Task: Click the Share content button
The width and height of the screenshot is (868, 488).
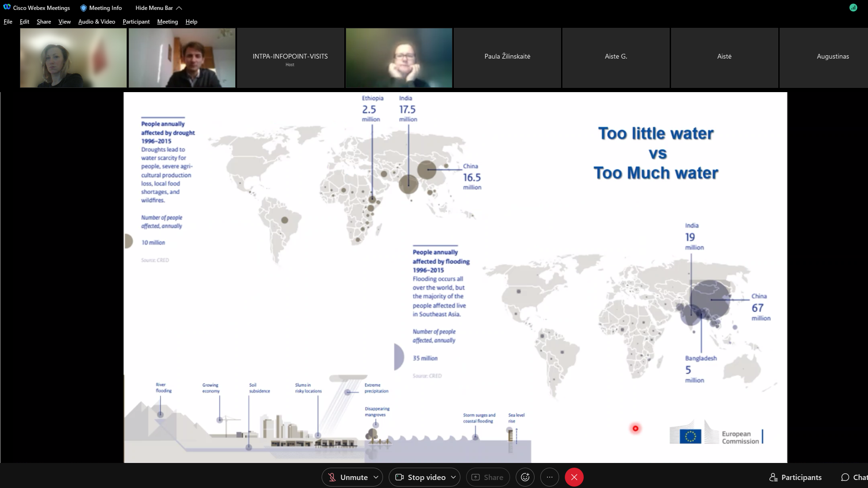Action: tap(488, 477)
